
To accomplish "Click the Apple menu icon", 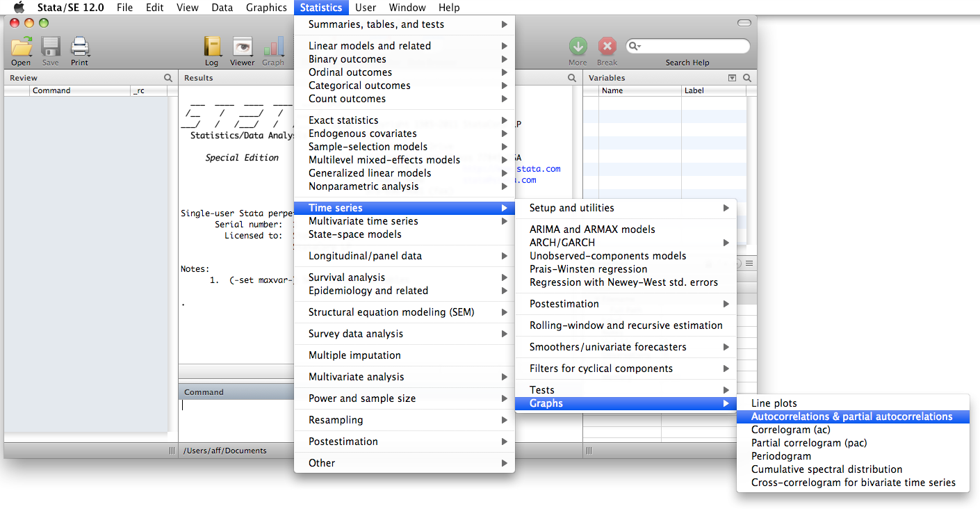I will pos(19,8).
